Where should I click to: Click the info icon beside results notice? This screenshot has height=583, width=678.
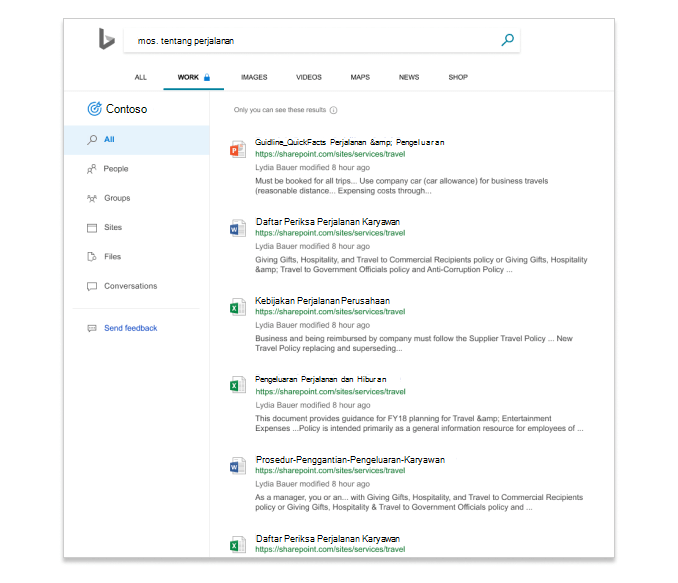(x=333, y=110)
